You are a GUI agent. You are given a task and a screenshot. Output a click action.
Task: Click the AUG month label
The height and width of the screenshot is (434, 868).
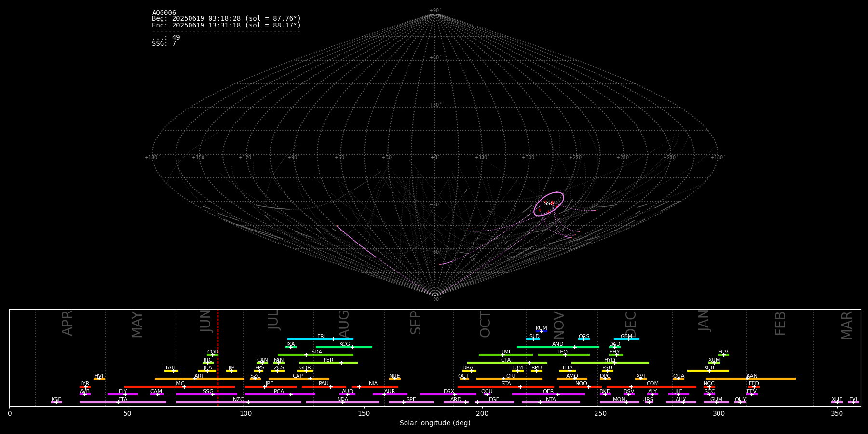pyautogui.click(x=344, y=324)
